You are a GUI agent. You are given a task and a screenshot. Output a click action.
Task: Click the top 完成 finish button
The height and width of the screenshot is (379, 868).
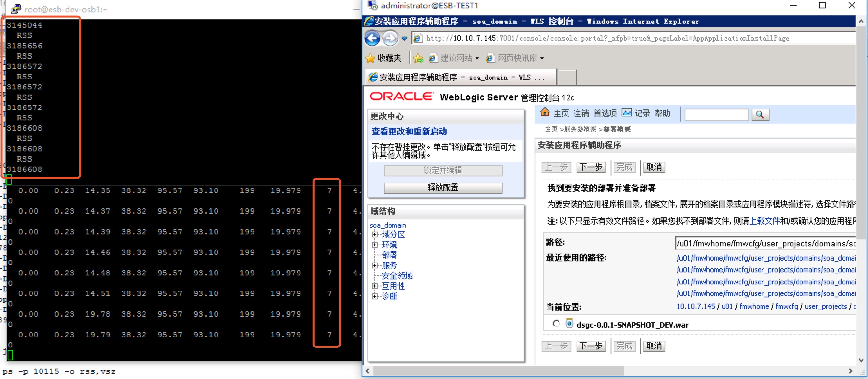(624, 167)
